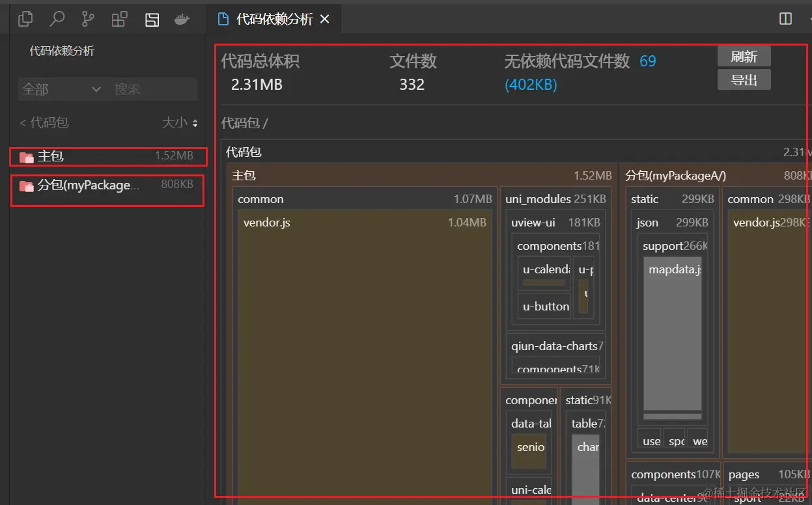Close the 代码依赖分析 tab
The width and height of the screenshot is (812, 505).
tap(324, 20)
